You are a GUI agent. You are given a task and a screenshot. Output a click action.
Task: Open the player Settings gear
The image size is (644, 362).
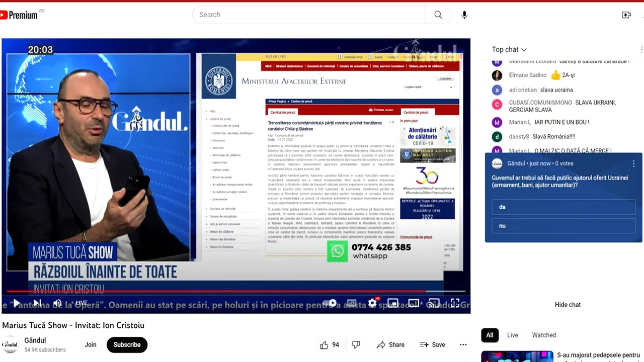click(372, 303)
